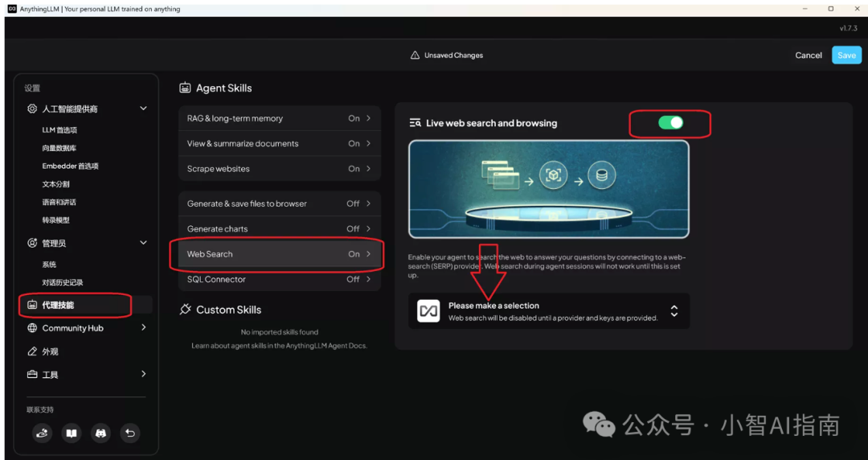Click the RAG & long-term memory row chevron
The image size is (868, 460).
point(368,118)
